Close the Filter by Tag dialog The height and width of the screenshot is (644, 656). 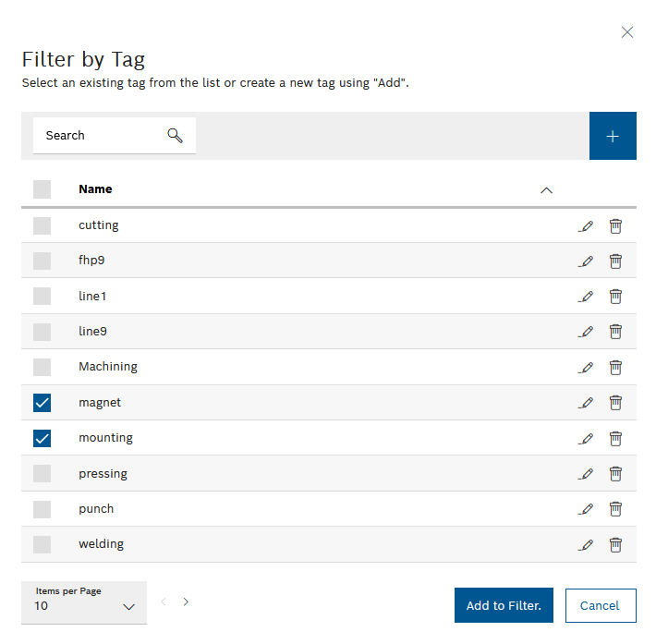[627, 32]
